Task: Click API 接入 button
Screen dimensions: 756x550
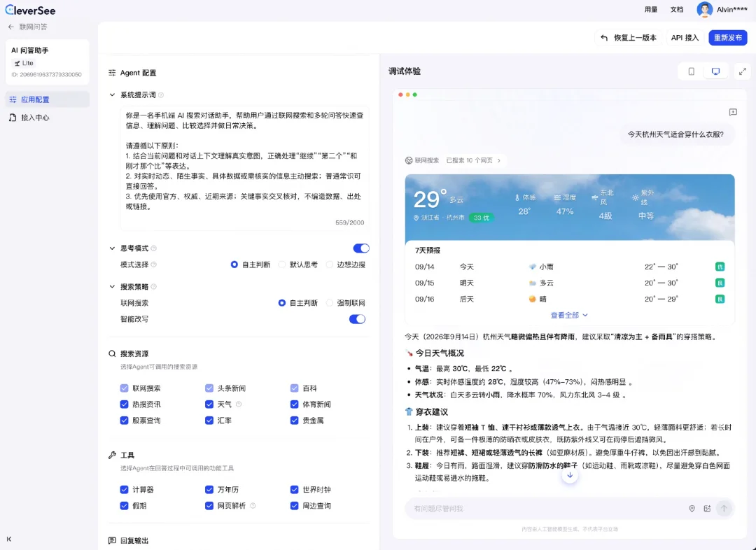Action: [x=685, y=38]
